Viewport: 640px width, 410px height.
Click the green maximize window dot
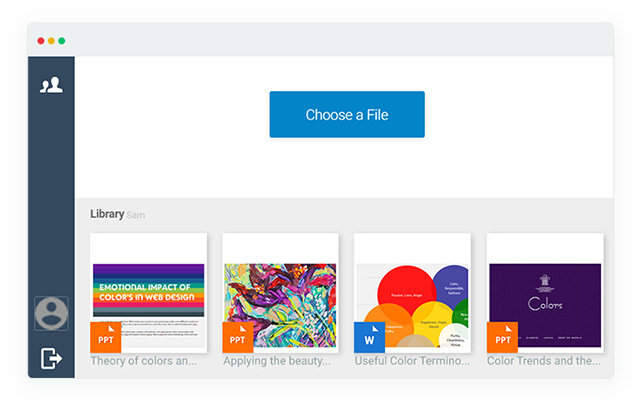(x=62, y=41)
